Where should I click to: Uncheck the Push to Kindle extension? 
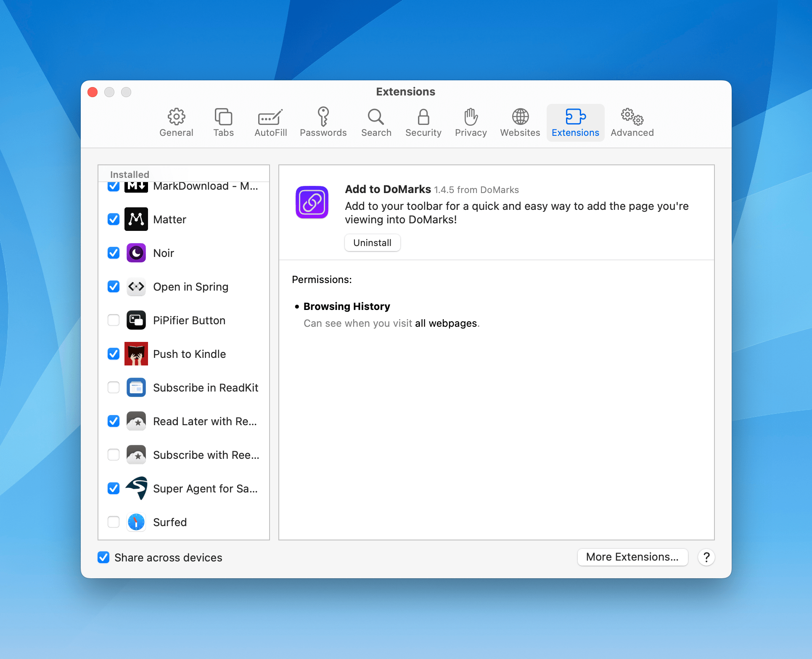click(114, 354)
